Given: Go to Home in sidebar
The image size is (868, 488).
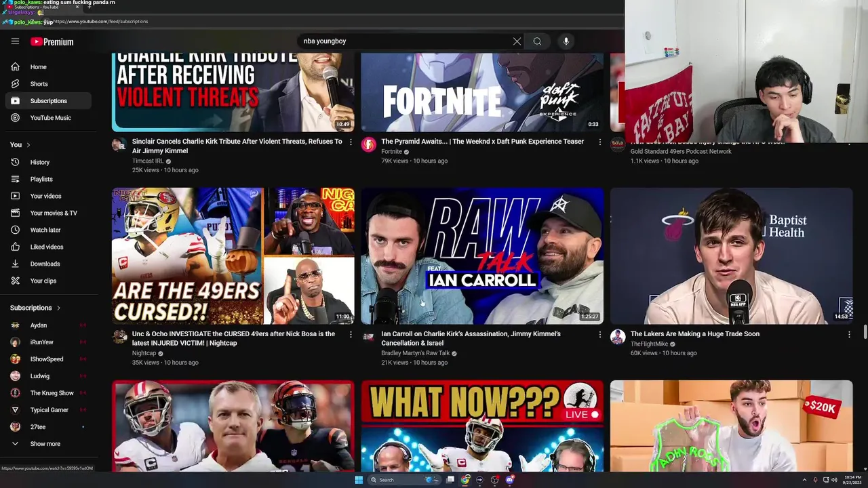Looking at the screenshot, I should click(x=48, y=67).
